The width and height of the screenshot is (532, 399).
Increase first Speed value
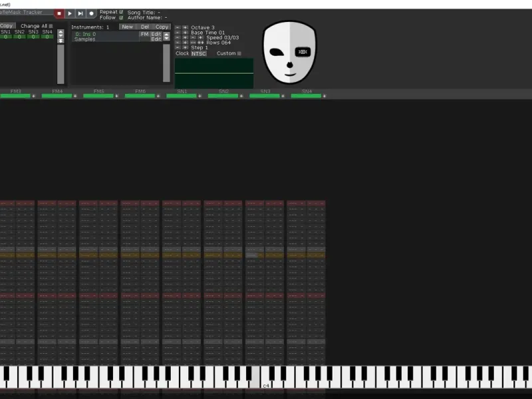185,38
